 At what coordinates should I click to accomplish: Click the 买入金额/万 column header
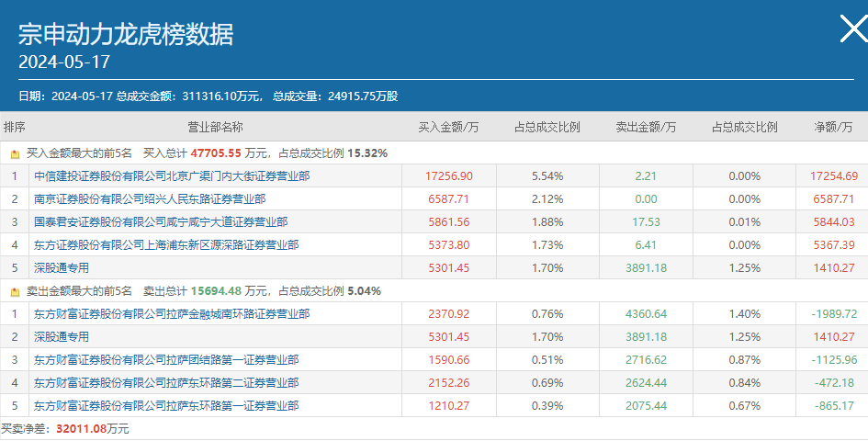(448, 128)
